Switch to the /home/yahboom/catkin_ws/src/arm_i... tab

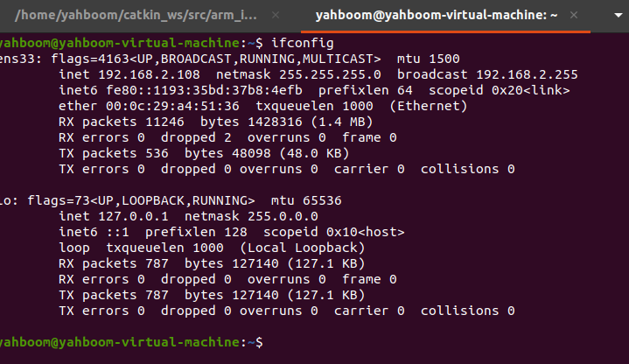pyautogui.click(x=136, y=15)
